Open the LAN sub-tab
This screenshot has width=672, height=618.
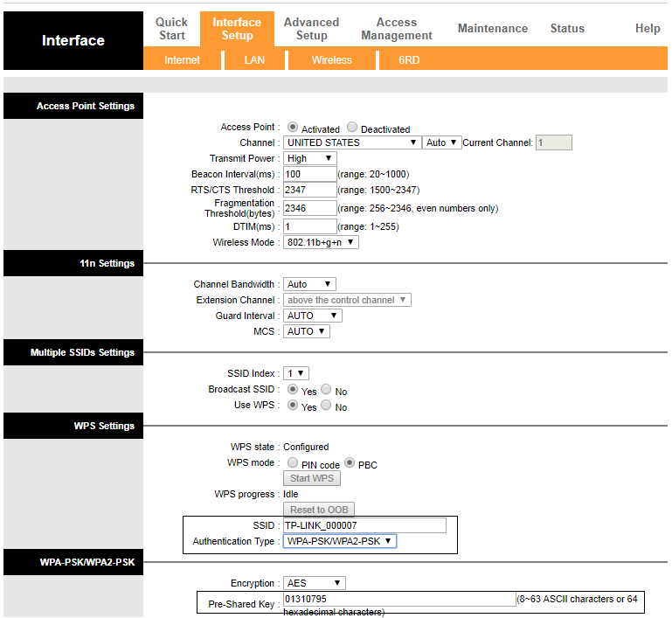tap(255, 60)
